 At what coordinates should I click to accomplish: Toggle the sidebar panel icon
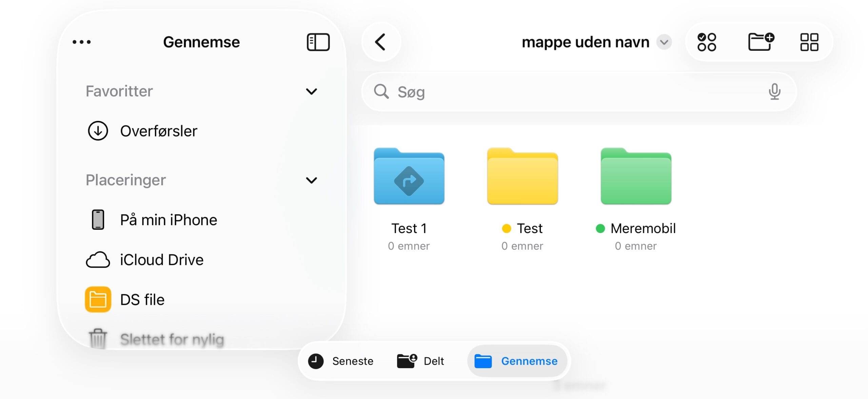318,42
